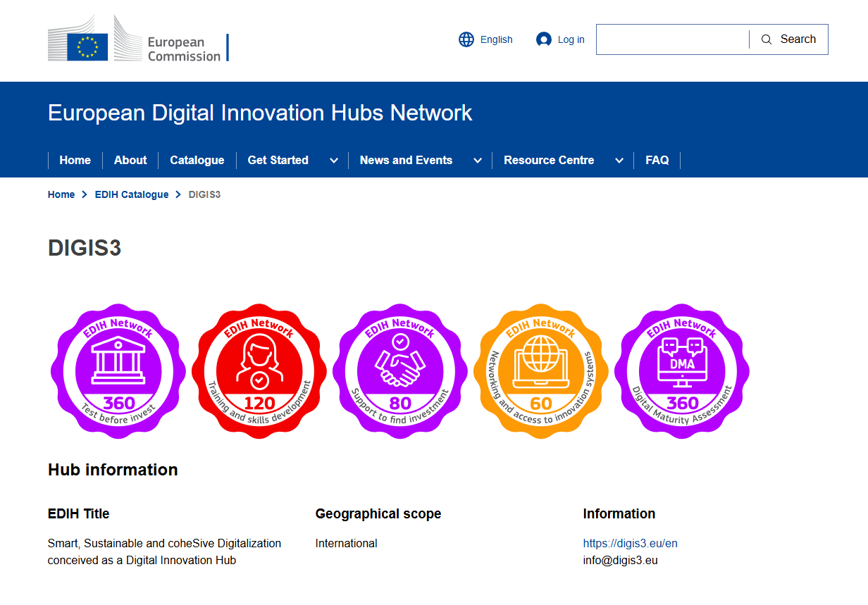This screenshot has height=605, width=868.
Task: Click the Home navigation menu item
Action: (x=75, y=161)
